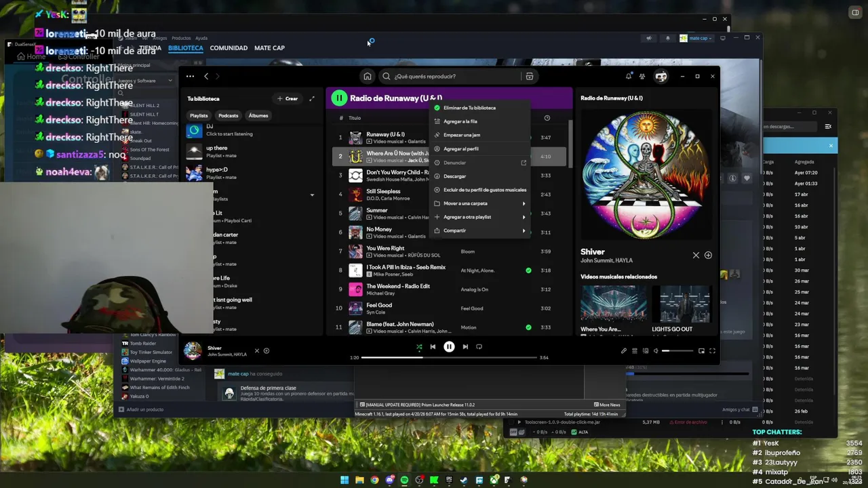Sort tracks by the duration clock icon
This screenshot has height=488, width=868.
(547, 118)
